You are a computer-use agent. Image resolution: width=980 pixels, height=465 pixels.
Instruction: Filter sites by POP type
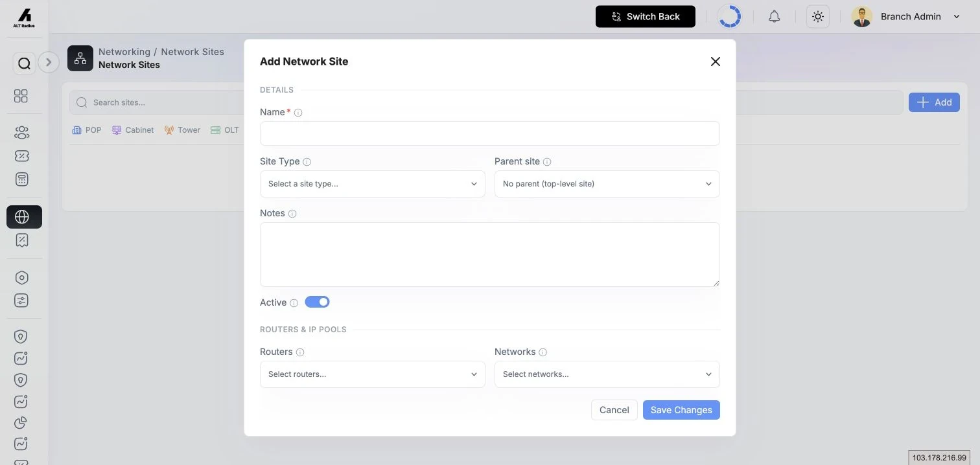coord(87,130)
